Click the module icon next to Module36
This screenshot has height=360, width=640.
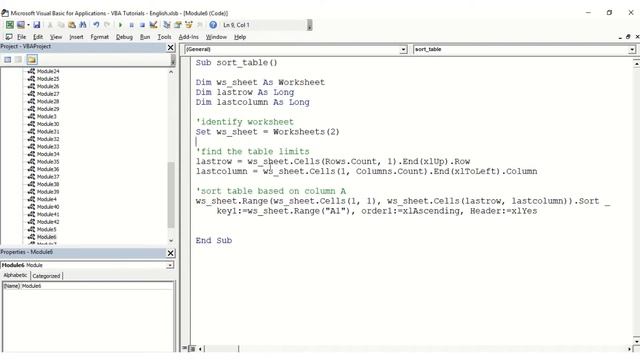click(31, 169)
